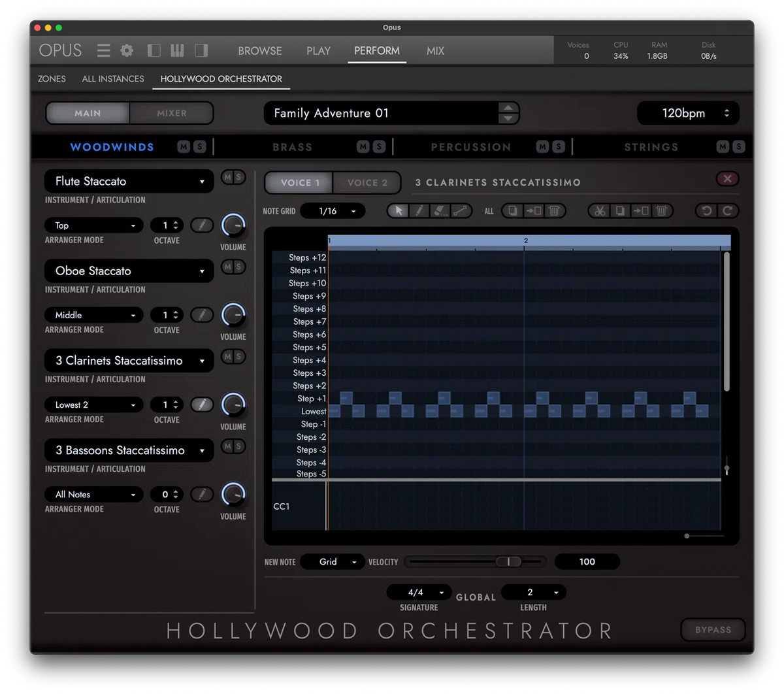
Task: Click the Undo arrow in the note editor
Action: [x=706, y=210]
